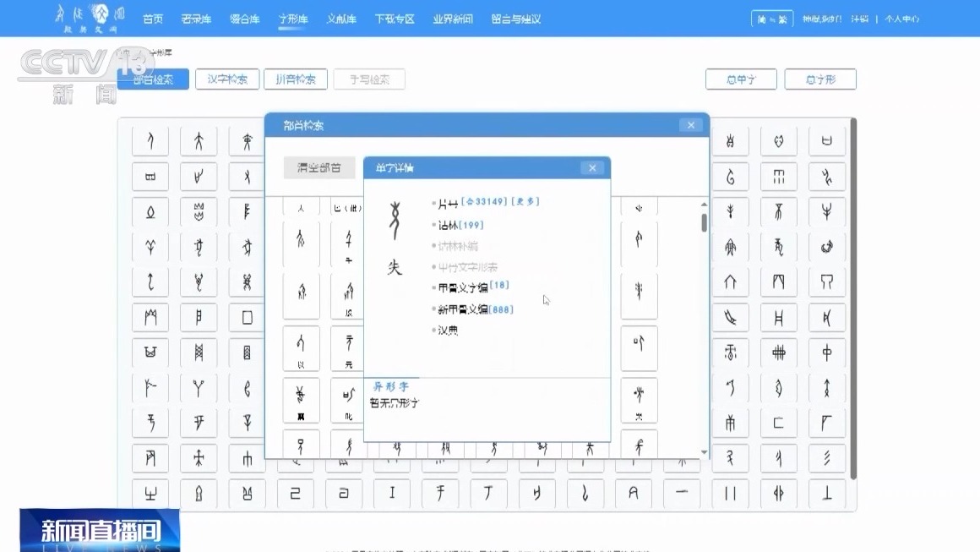
Task: Switch to the 汉字检索 search tab
Action: (226, 79)
